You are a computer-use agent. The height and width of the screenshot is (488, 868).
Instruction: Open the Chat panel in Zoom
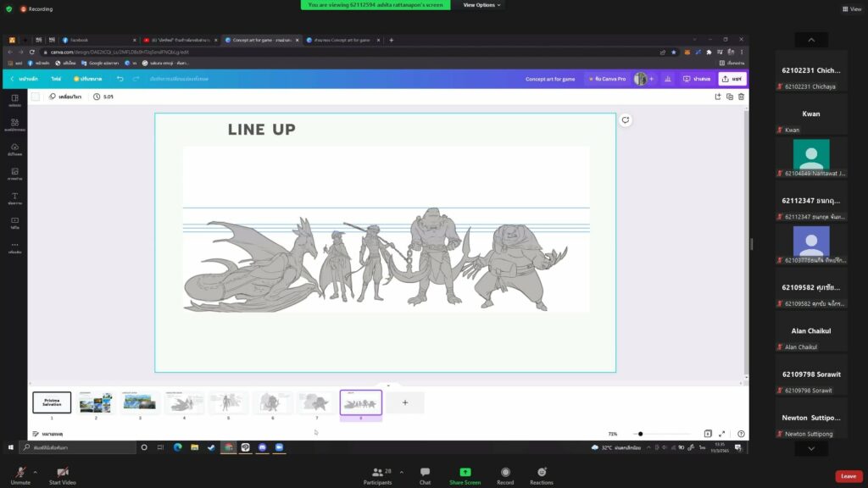tap(425, 474)
